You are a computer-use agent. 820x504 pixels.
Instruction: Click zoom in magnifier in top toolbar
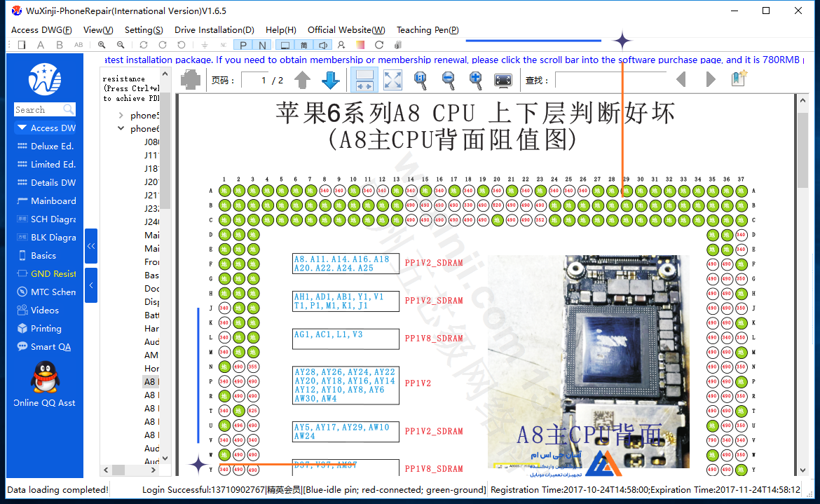click(102, 45)
